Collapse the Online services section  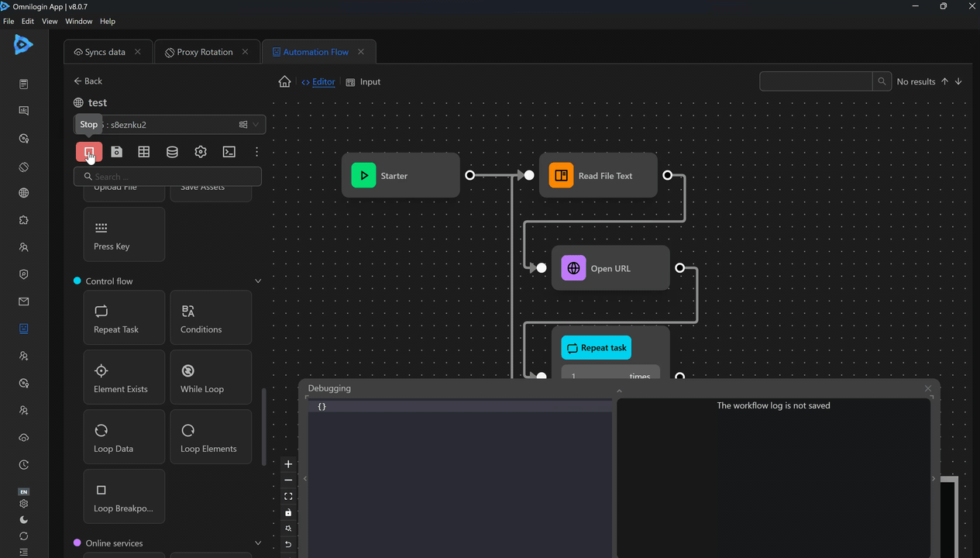click(258, 543)
